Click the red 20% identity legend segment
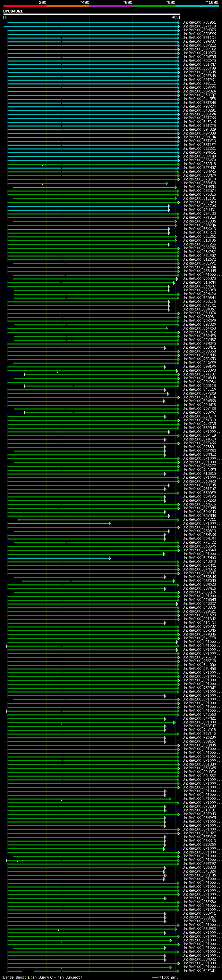This screenshot has width=222, height=980. point(25,6)
